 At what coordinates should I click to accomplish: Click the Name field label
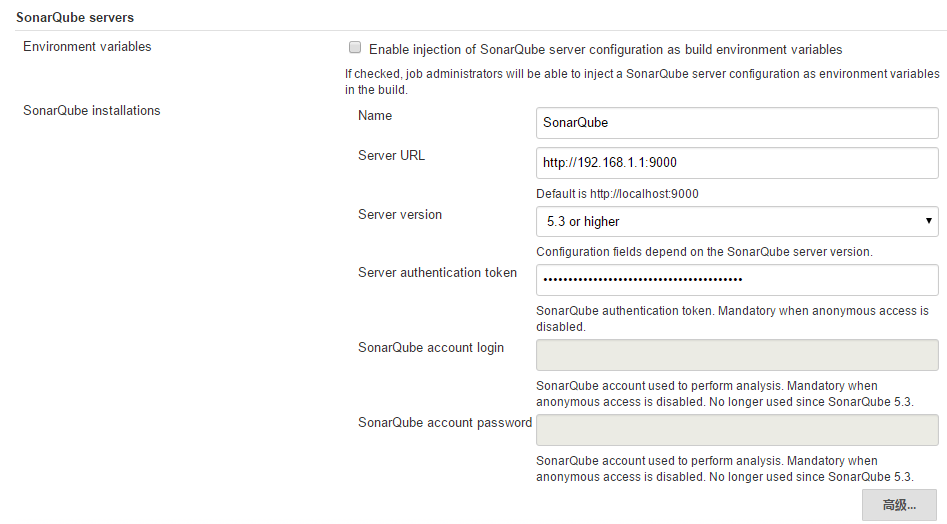pyautogui.click(x=375, y=116)
